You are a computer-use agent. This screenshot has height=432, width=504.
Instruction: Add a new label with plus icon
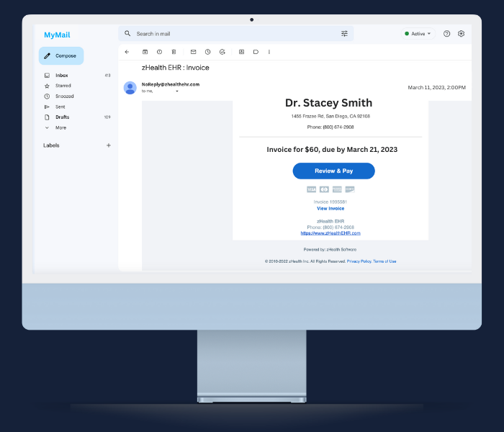click(x=109, y=145)
